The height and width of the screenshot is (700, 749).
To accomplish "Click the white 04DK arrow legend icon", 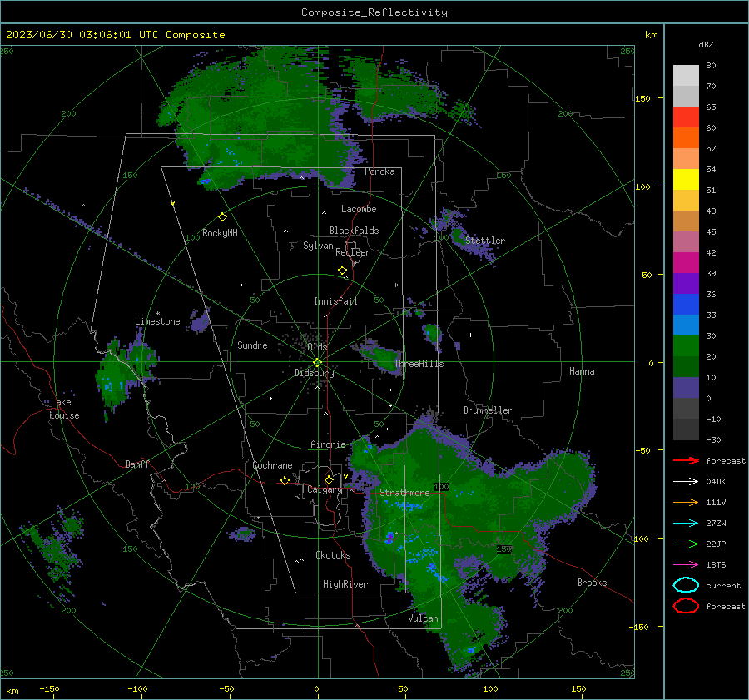I will pyautogui.click(x=686, y=481).
